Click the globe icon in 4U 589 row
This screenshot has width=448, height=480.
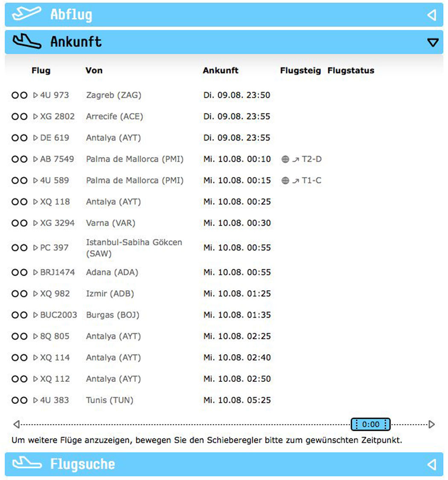(x=285, y=180)
